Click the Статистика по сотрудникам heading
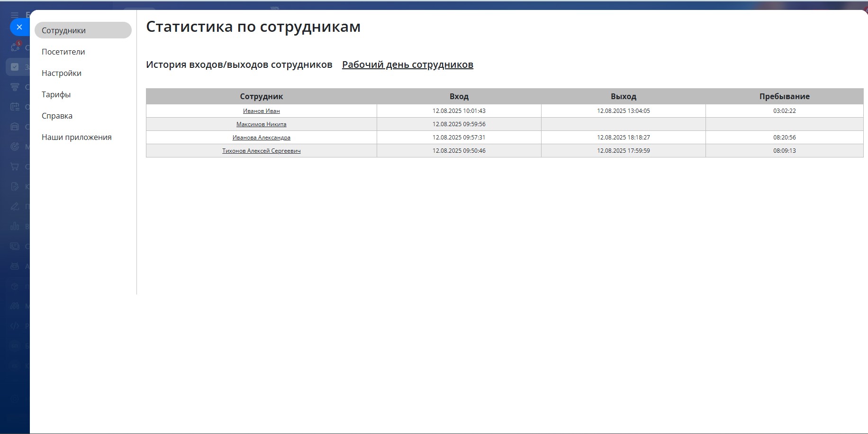Image resolution: width=868 pixels, height=434 pixels. tap(253, 27)
